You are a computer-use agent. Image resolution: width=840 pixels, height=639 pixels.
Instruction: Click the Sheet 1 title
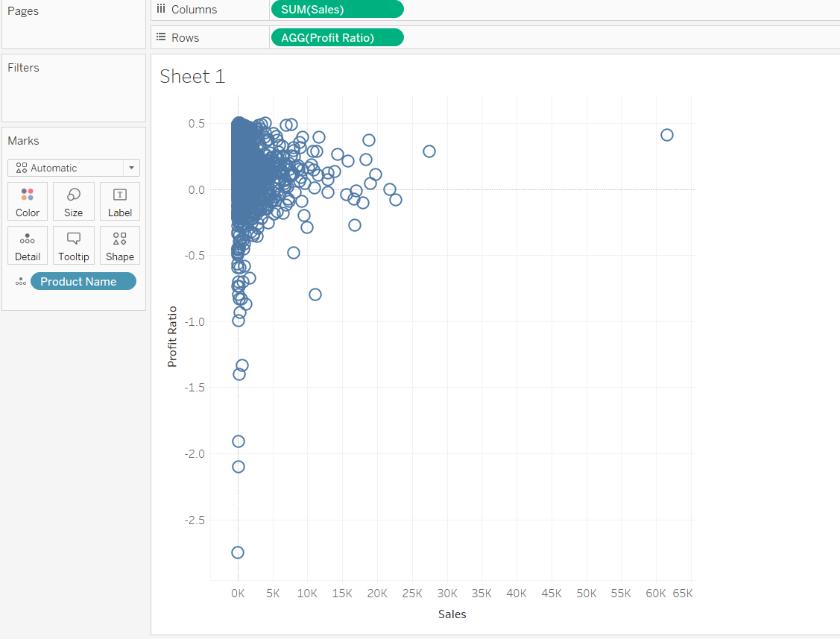tap(192, 76)
